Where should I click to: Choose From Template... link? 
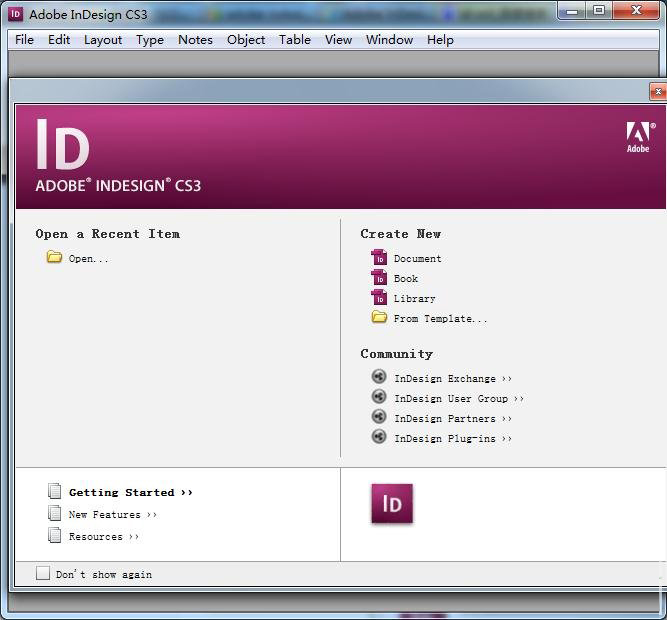click(440, 319)
